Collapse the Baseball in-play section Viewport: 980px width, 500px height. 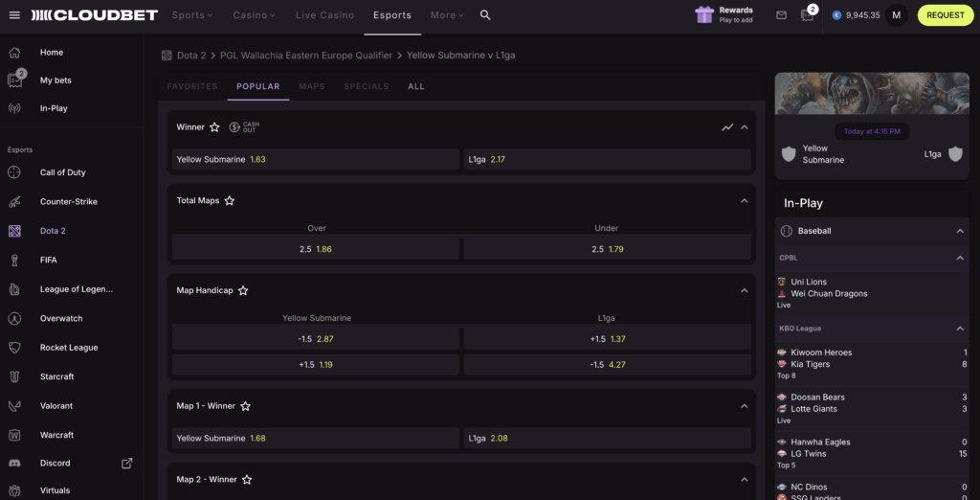tap(960, 231)
